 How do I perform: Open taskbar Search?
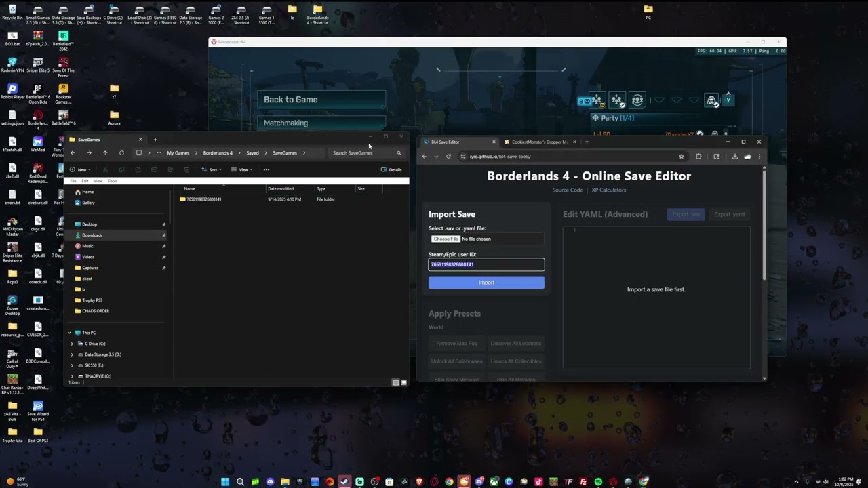tap(240, 482)
